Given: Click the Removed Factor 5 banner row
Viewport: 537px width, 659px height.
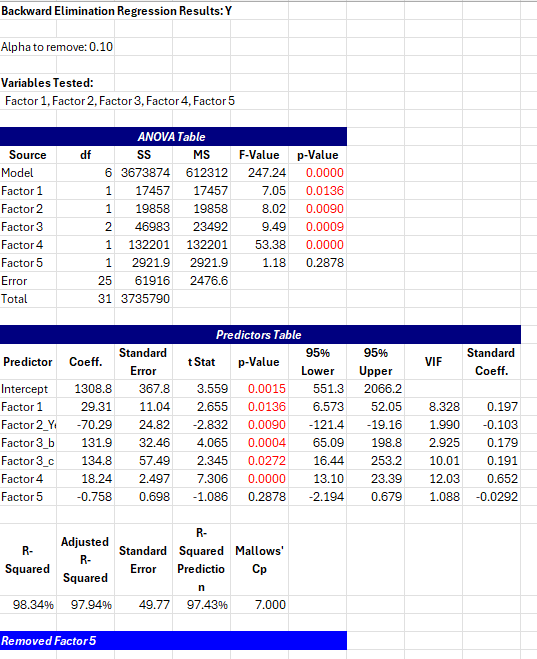Looking at the screenshot, I should [173, 641].
